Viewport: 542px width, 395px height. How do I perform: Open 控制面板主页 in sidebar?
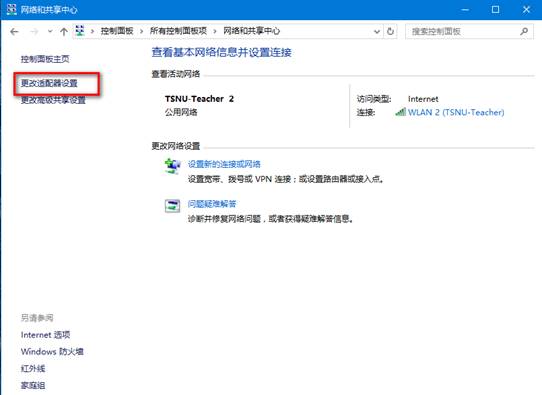(45, 59)
